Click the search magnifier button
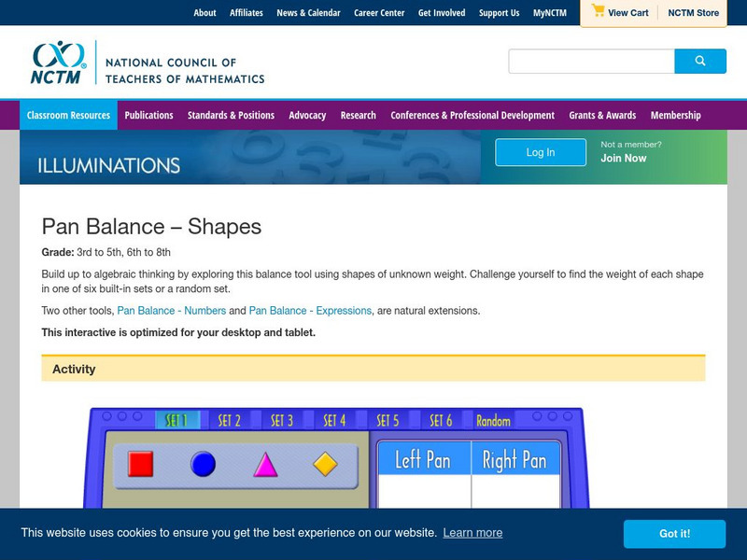The image size is (747, 560). 700,61
